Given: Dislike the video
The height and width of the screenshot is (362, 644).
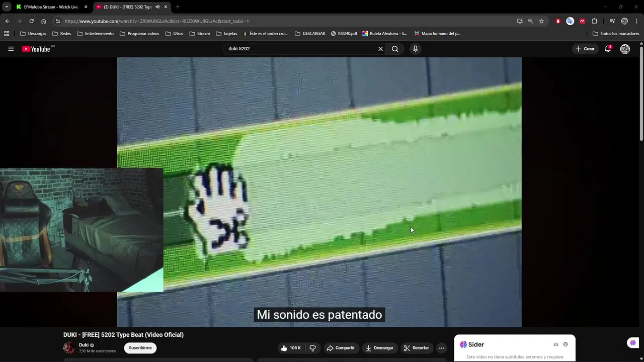Looking at the screenshot, I should coord(312,348).
